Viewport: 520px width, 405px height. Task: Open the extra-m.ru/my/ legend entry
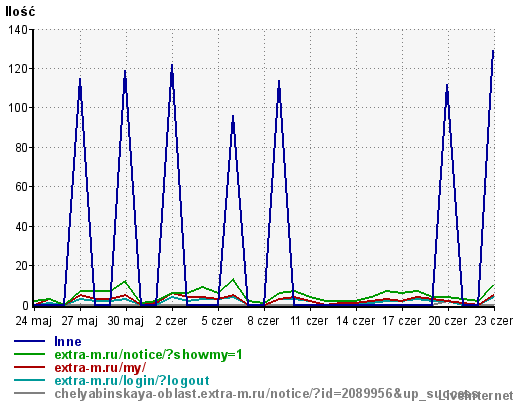click(x=100, y=368)
